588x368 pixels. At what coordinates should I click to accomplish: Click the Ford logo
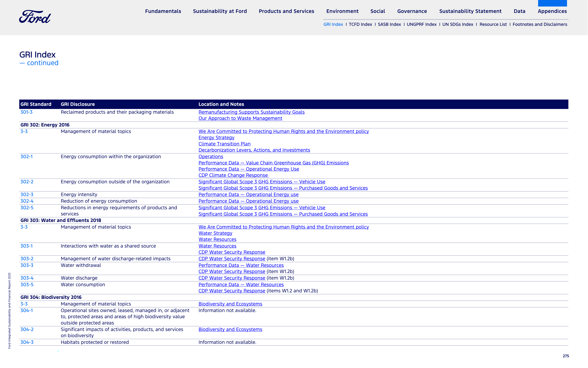point(35,17)
